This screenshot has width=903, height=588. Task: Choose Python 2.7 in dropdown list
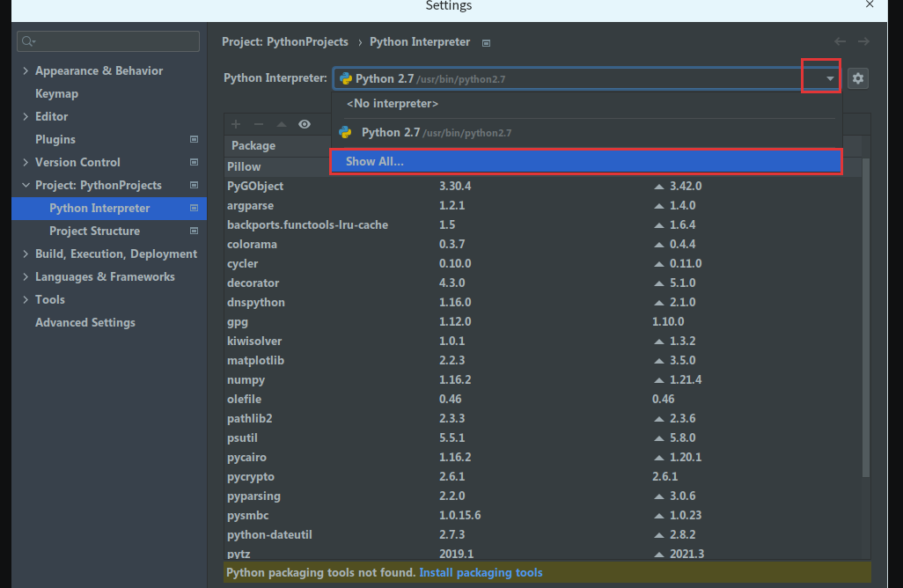587,132
